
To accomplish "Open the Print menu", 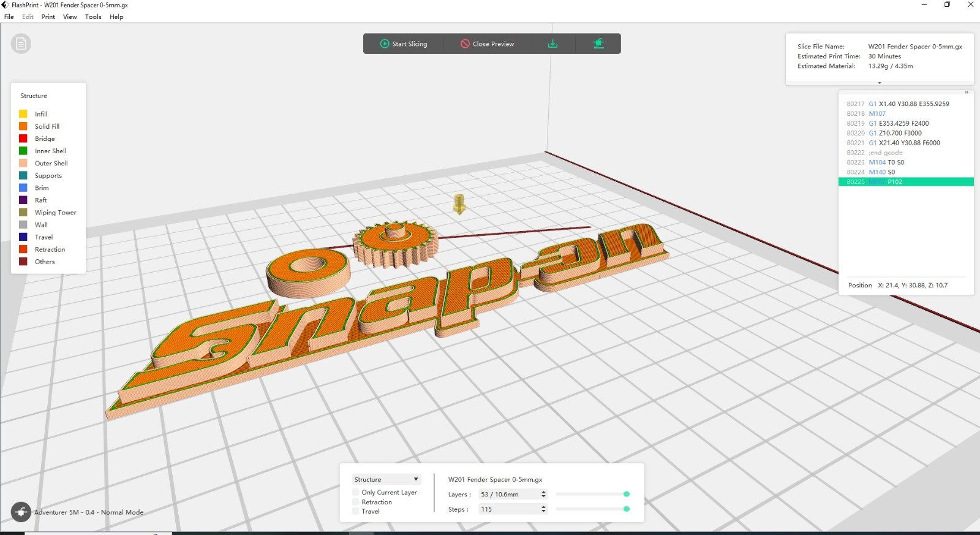I will click(x=48, y=17).
